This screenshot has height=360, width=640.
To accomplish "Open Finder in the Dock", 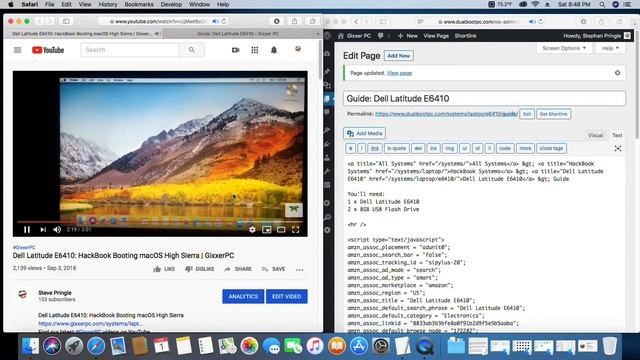I will click(x=31, y=346).
